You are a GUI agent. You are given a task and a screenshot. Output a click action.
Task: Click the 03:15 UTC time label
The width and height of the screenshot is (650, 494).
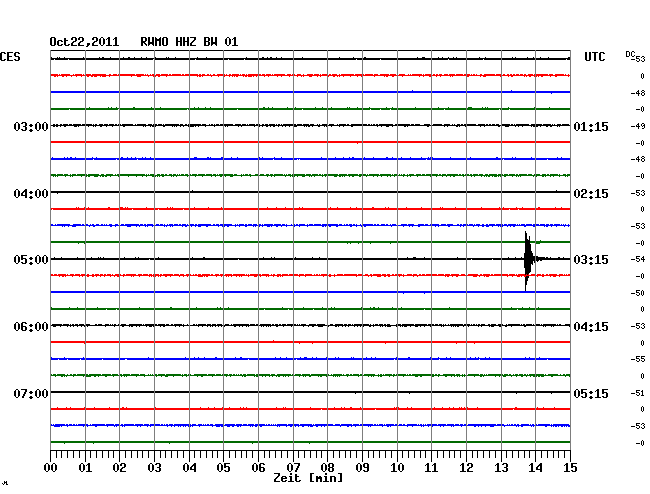[591, 259]
